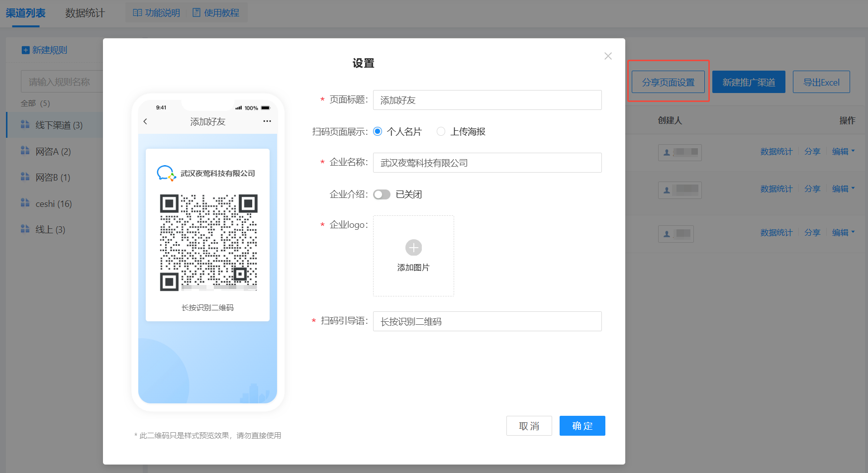This screenshot has width=868, height=473.
Task: Click the 添加图片 upload area label
Action: (413, 268)
